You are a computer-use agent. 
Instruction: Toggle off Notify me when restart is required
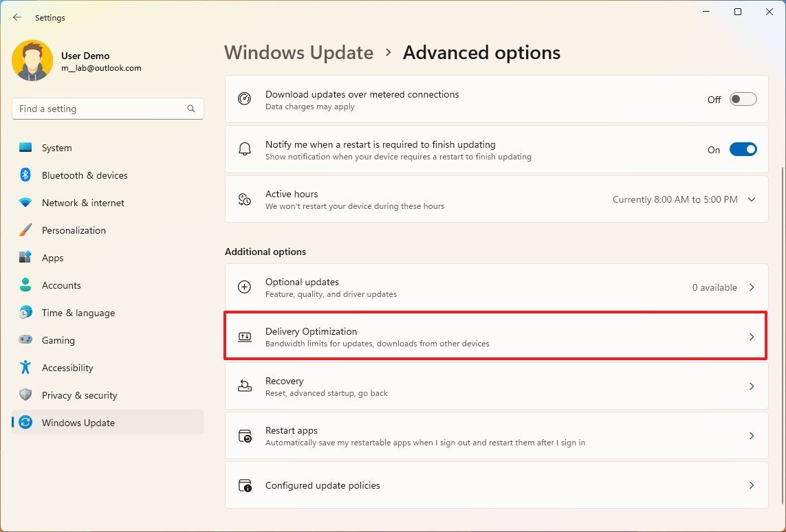(743, 149)
